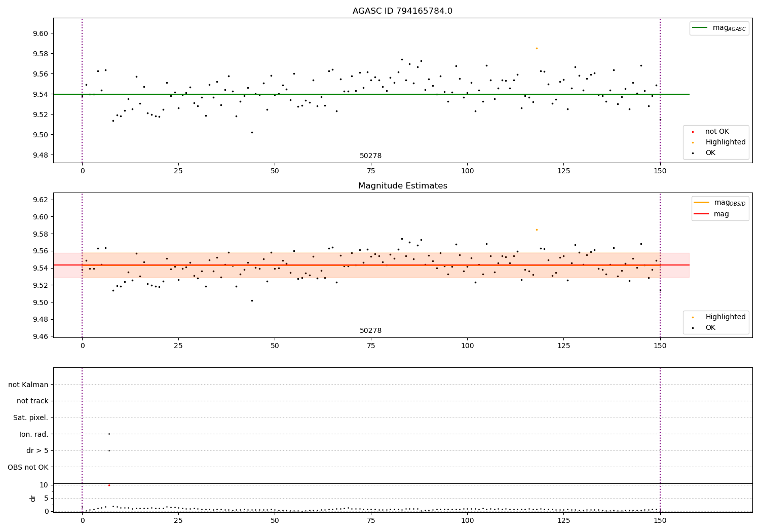Click the '10' y-tick on the dr axis
The image size is (760, 532).
pyautogui.click(x=44, y=485)
